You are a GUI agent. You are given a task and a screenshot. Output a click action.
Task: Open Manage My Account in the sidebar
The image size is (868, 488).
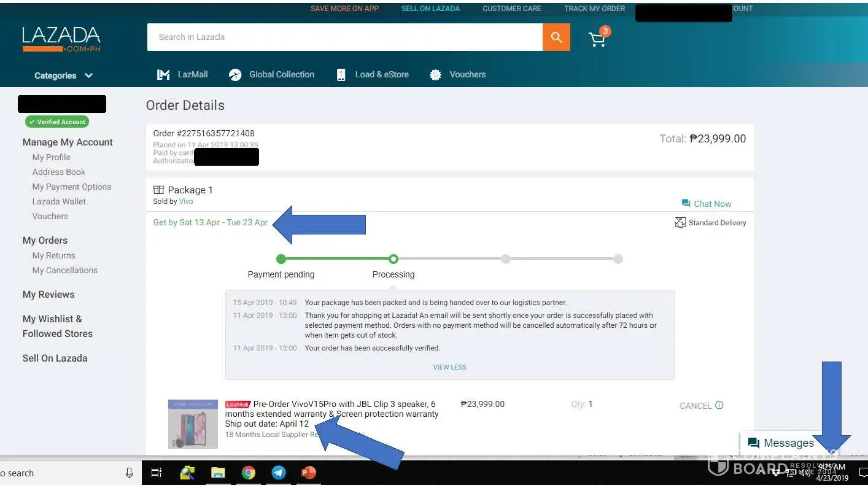pos(68,142)
